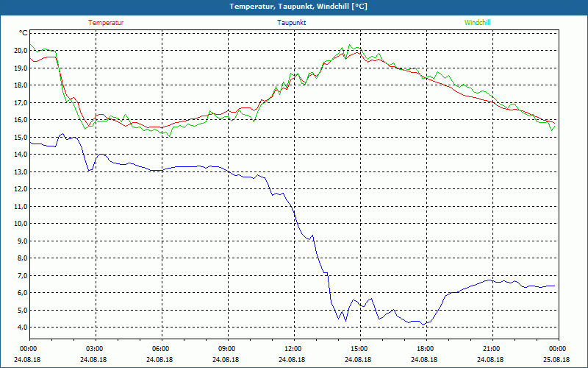Screen dimensions: 588x368
Task: Click the 25.08.18 date label
Action: pyautogui.click(x=556, y=360)
